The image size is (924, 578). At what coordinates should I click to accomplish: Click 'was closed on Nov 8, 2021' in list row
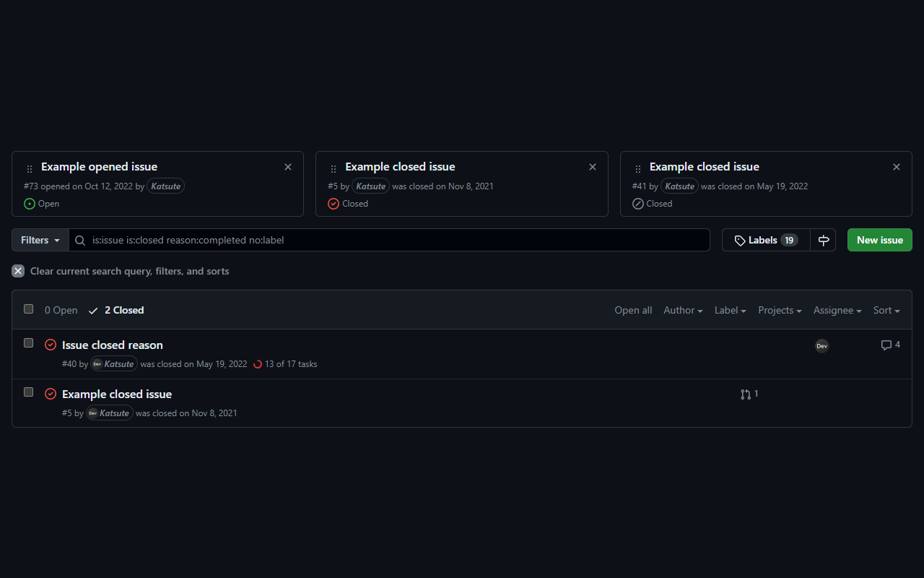186,413
